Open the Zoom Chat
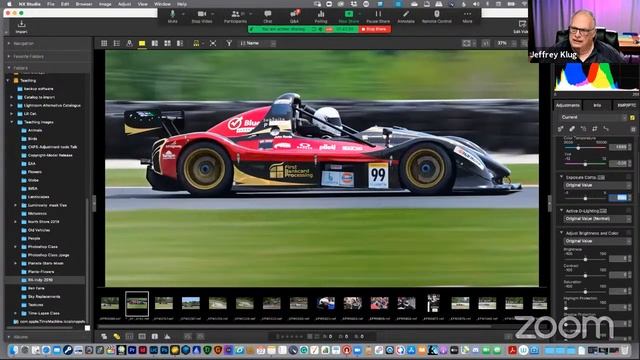The image size is (640, 360). [x=267, y=17]
